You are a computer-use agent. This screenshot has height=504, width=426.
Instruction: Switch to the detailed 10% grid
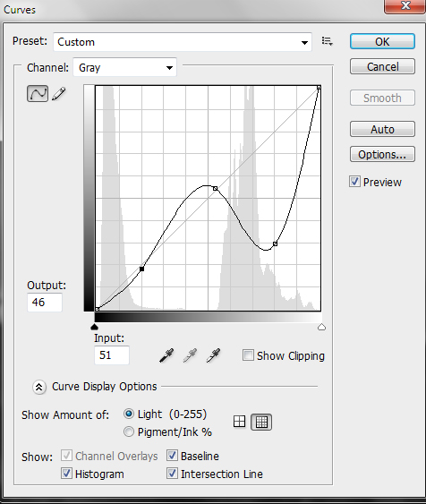[x=261, y=422]
